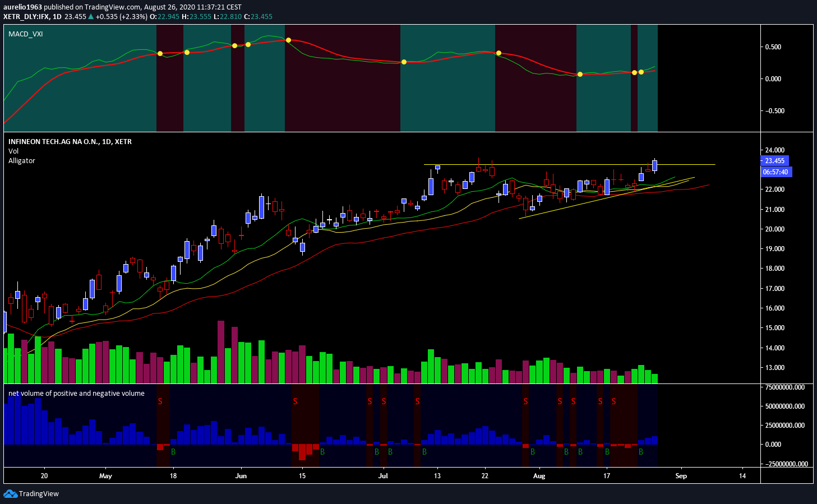Click the 75000000.000 volume axis label
Image resolution: width=817 pixels, height=504 pixels.
point(785,387)
